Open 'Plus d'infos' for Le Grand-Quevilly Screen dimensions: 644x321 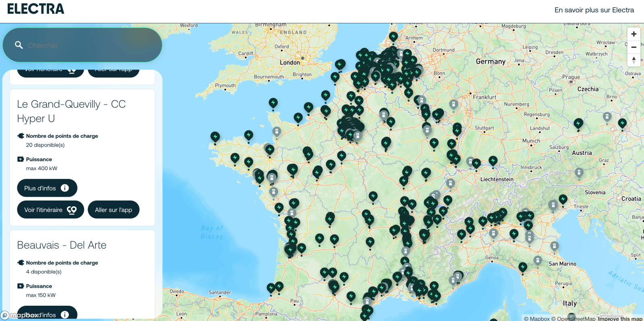tap(47, 188)
